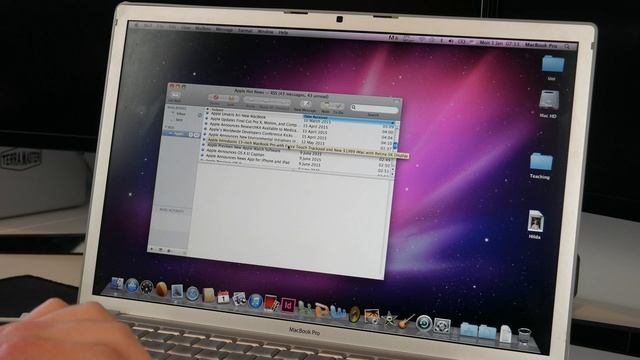
Task: Select message 'Apple Updates Final Cut Pro X, Motion...'
Action: pos(253,122)
